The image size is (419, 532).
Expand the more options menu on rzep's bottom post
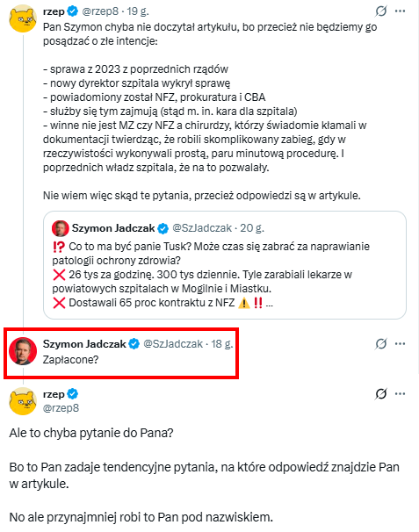400,394
